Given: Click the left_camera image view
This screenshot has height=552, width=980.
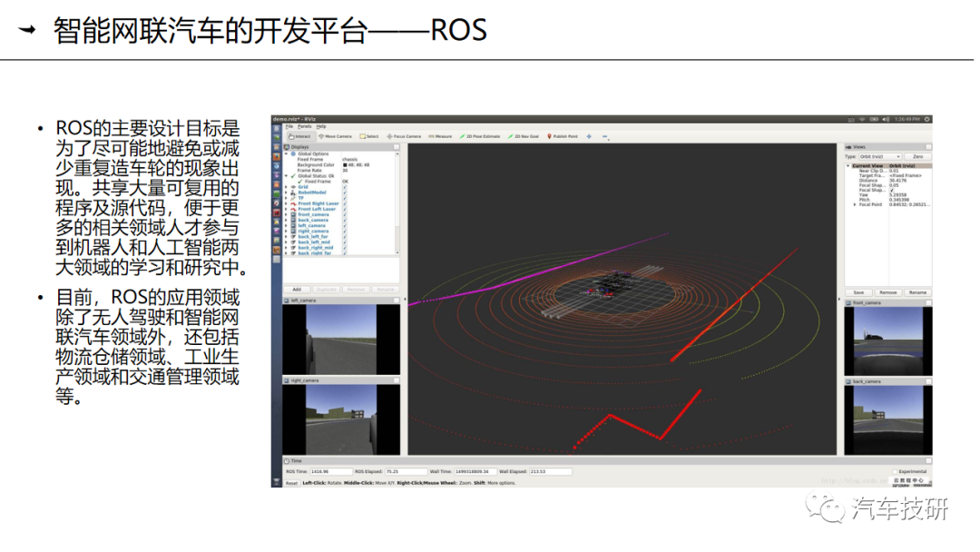Looking at the screenshot, I should [x=341, y=340].
